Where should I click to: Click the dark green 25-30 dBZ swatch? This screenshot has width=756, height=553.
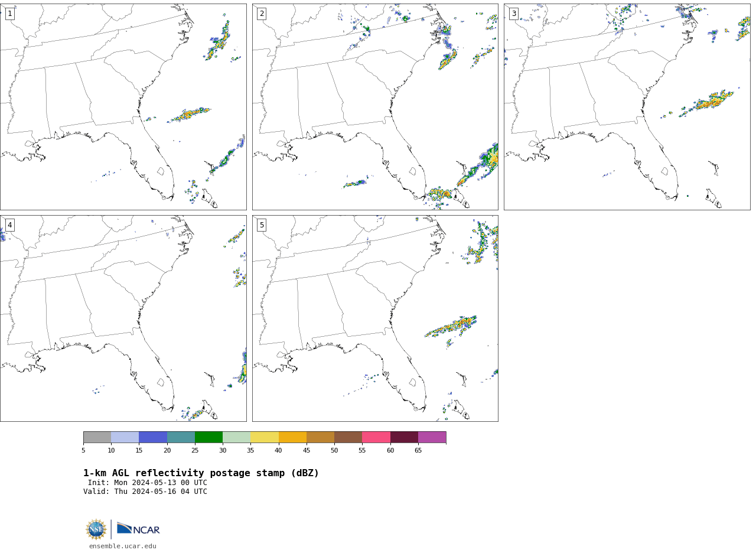coord(208,437)
